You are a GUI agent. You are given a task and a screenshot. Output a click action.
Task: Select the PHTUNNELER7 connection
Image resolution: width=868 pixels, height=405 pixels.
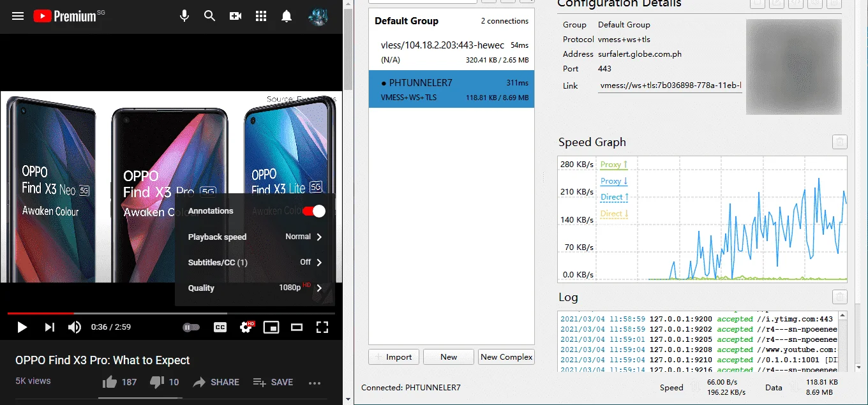point(451,89)
